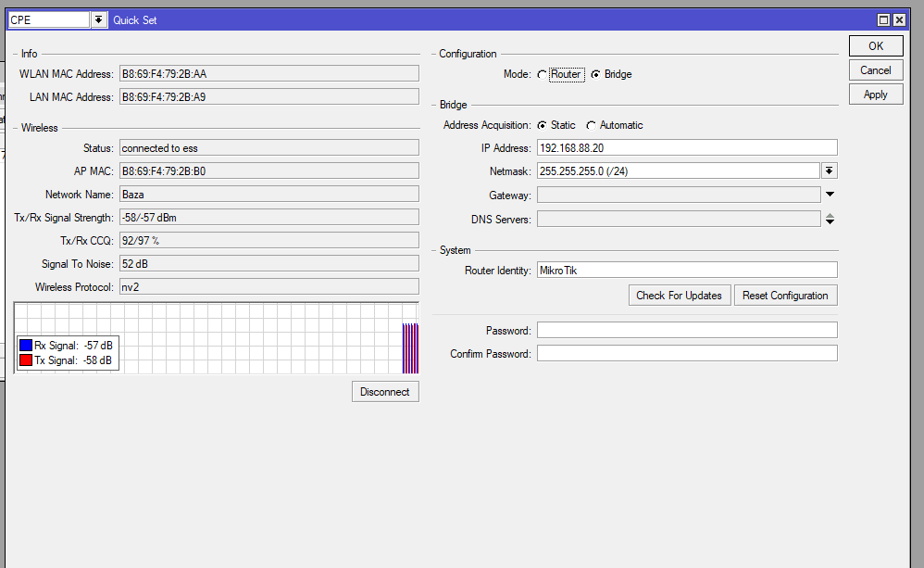The image size is (924, 568).
Task: Open the CPE Quick Set mode dropdown
Action: (x=99, y=19)
